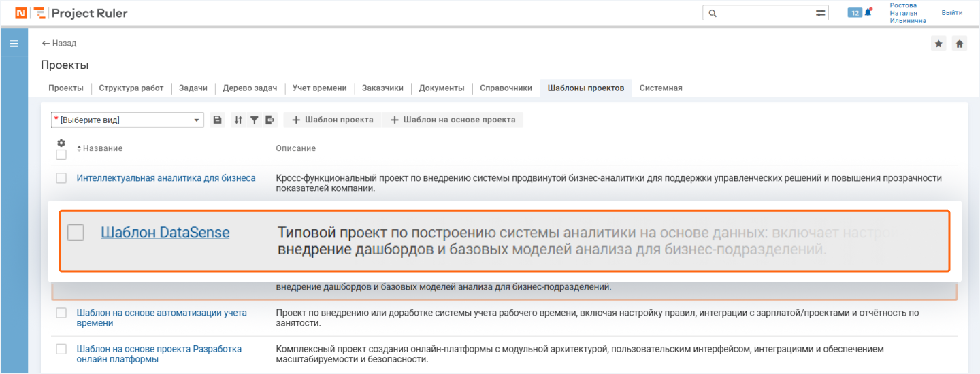Open notifications bell icon
The height and width of the screenshot is (374, 980).
pyautogui.click(x=868, y=12)
